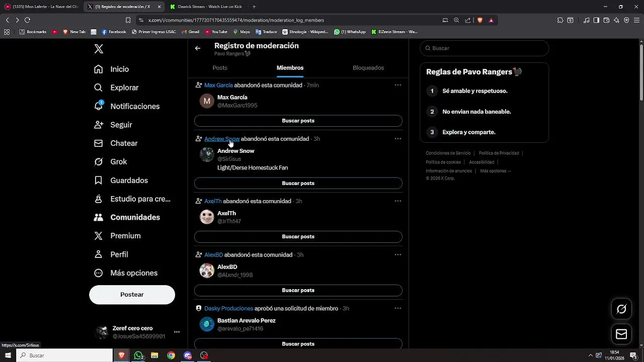Open Perfil in the sidebar

111,254
